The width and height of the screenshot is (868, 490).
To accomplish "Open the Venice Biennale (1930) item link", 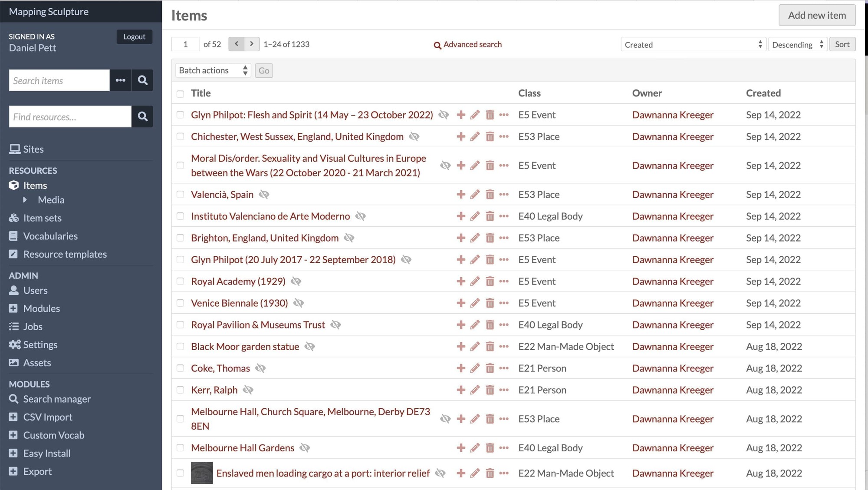I will (240, 303).
